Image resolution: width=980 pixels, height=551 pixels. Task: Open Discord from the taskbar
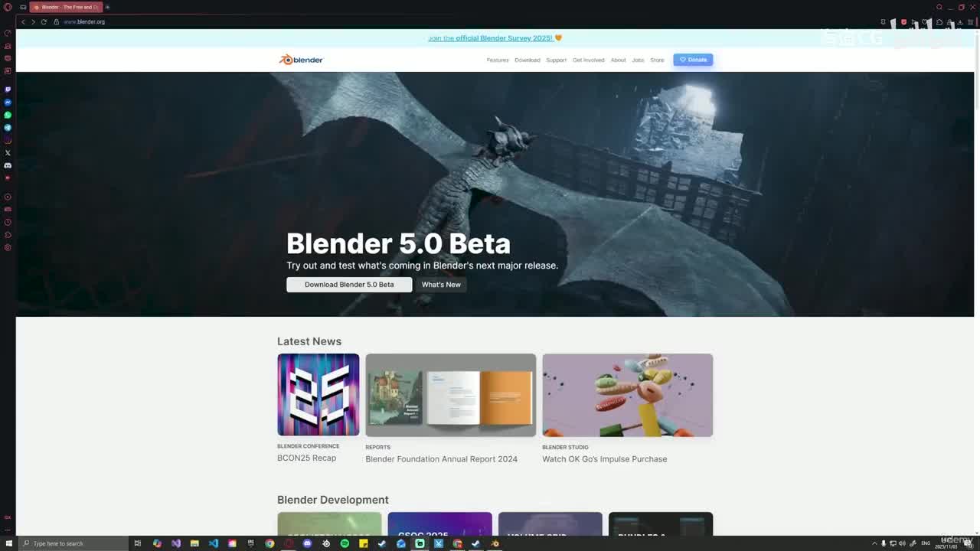tap(307, 543)
